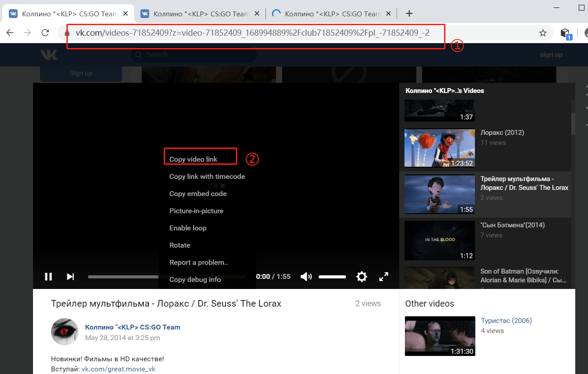Click the "Сын Бэтмена"(2014) title text
This screenshot has width=588, height=374.
(513, 225)
